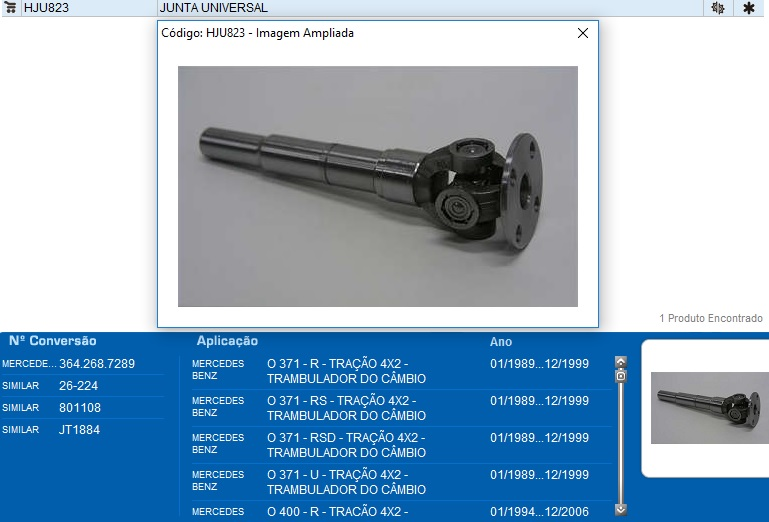Click the scrollbar handle in application list
Screen dimensions: 769x522
[621, 376]
